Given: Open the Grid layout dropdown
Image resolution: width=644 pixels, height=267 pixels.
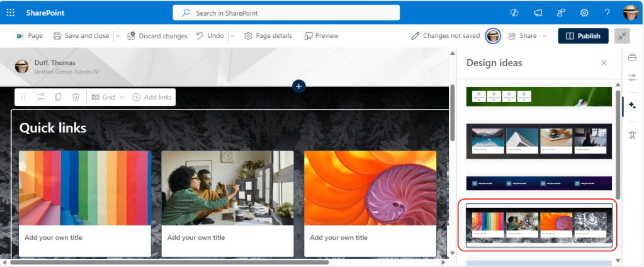Looking at the screenshot, I should coord(108,97).
